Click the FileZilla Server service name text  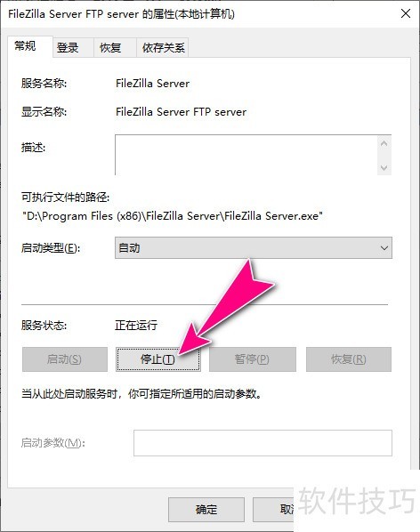click(x=152, y=84)
